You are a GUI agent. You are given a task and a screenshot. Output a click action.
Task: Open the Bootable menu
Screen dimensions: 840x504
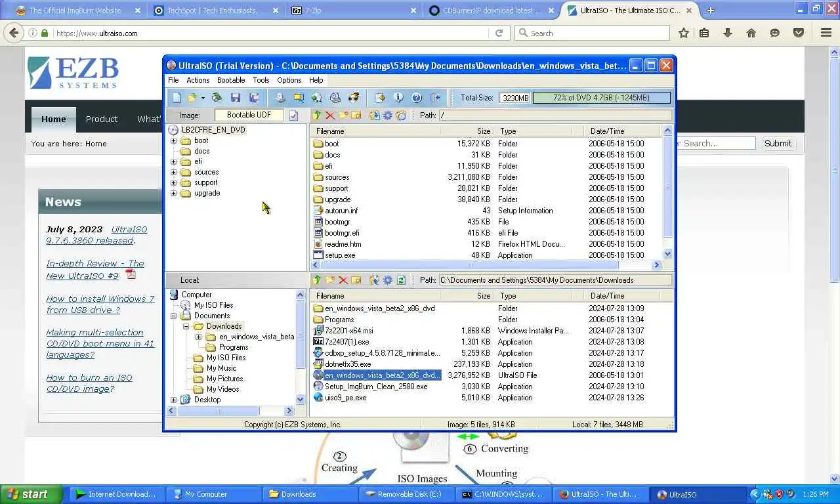coord(231,80)
